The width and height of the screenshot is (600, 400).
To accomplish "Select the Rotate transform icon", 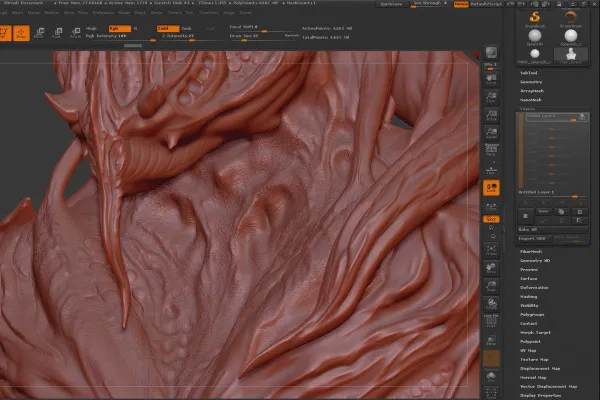I will coord(76,34).
